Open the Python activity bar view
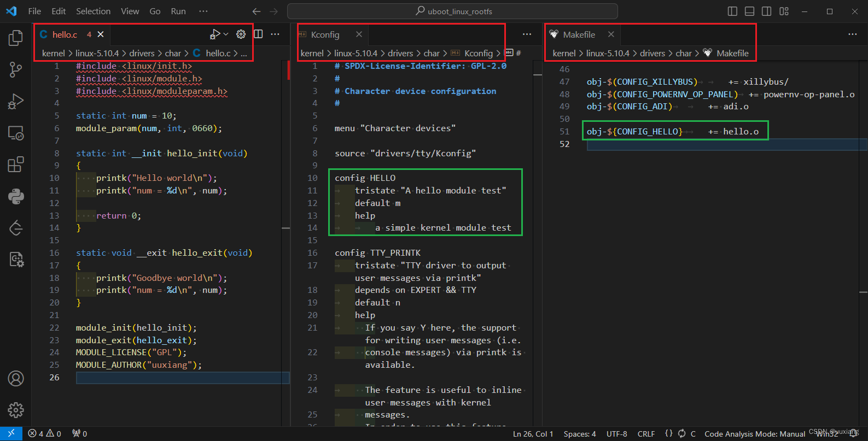This screenshot has width=868, height=441. 16,196
